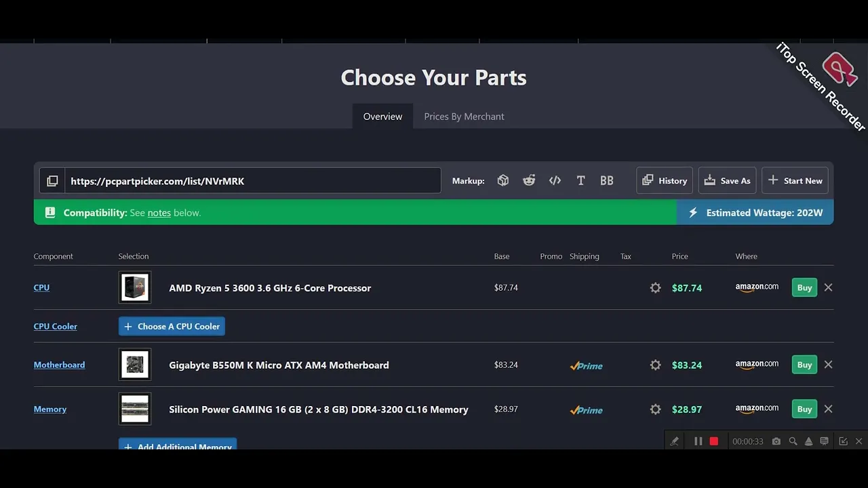This screenshot has height=488, width=868.
Task: Select plain text markup T icon
Action: point(580,181)
